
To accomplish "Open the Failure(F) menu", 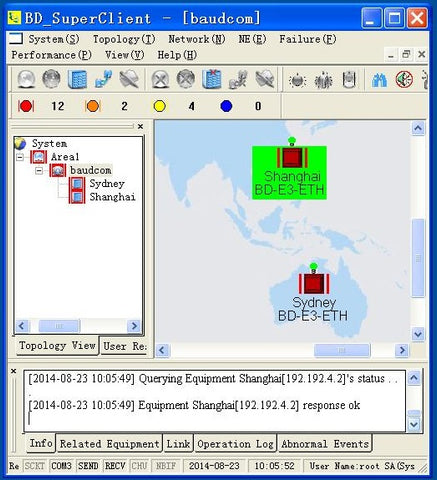I will click(308, 39).
